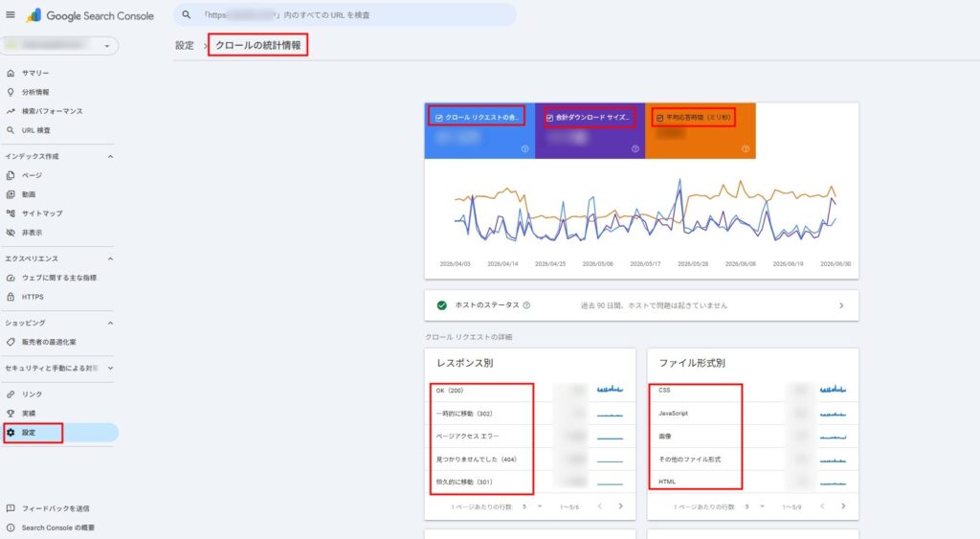Open the JavaScript file type row

pos(752,414)
